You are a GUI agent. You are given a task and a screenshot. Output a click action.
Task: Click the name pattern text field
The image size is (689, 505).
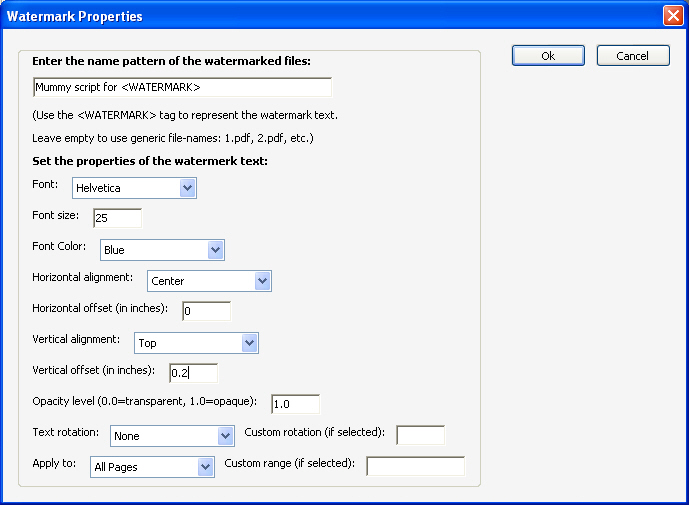point(182,87)
